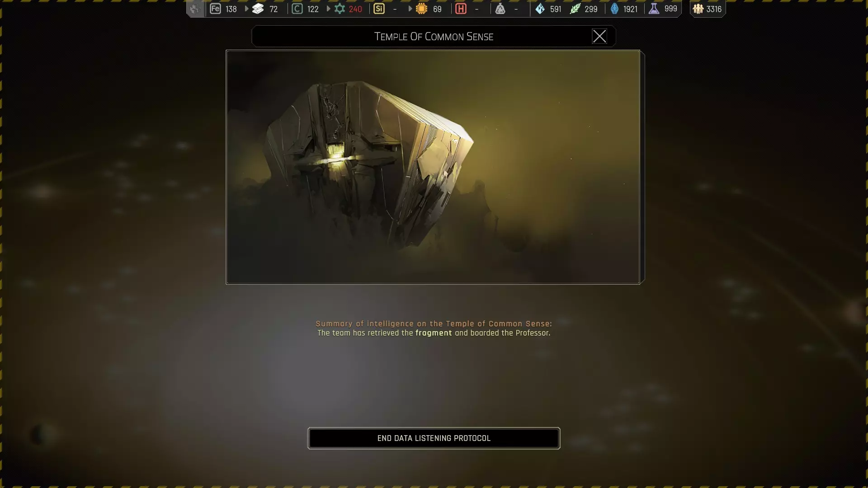Expand the arrow between carbon and polymer
868x488 pixels.
(x=329, y=9)
